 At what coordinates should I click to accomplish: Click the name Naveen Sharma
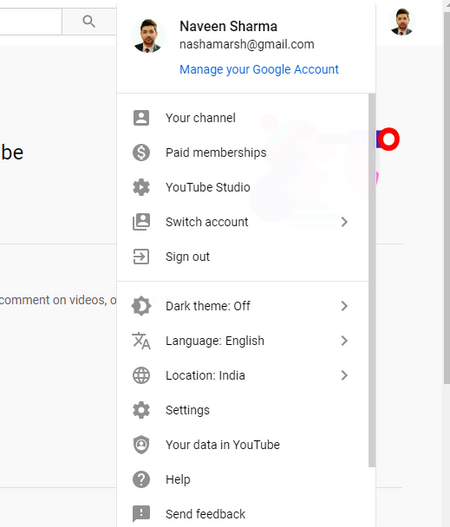coord(228,26)
